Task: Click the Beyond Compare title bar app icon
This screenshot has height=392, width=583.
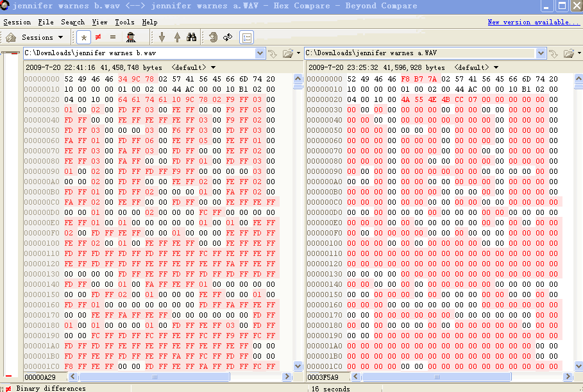Action: tap(4, 5)
